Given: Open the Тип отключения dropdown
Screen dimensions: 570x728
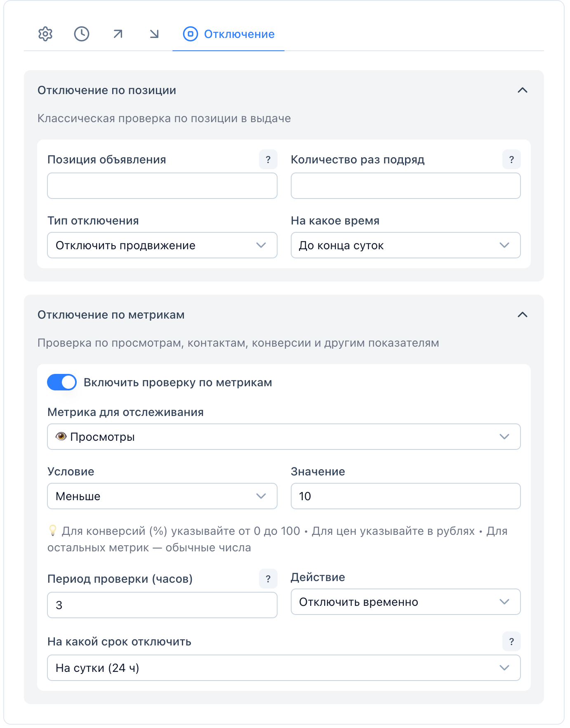Looking at the screenshot, I should pos(162,246).
